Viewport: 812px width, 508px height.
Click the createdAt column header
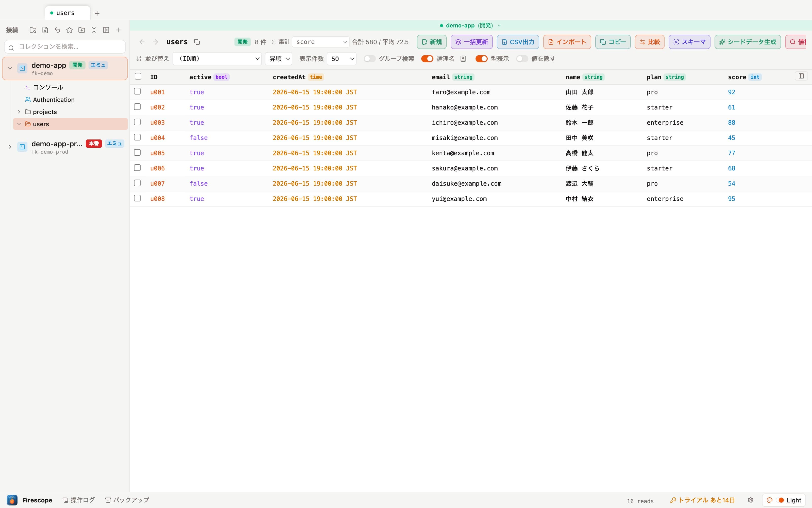(x=289, y=77)
